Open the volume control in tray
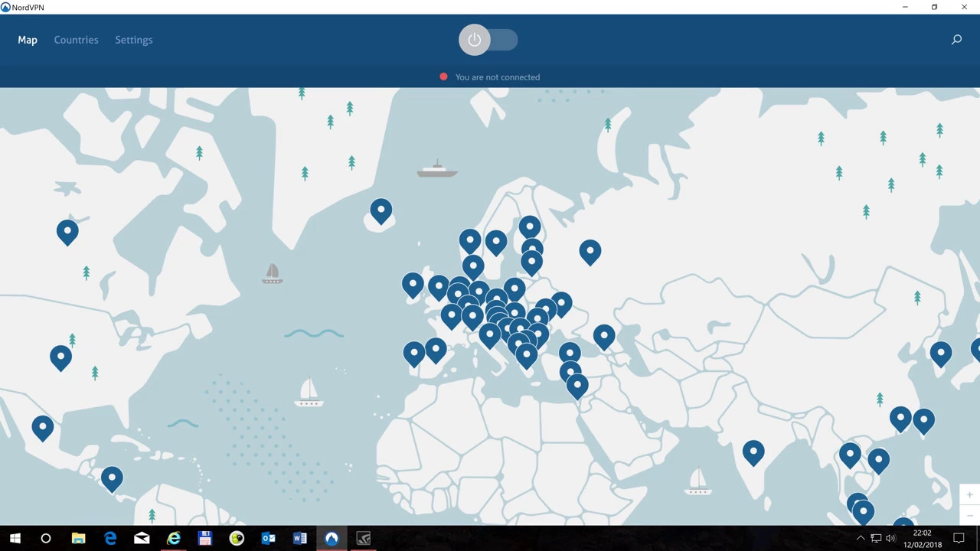This screenshot has height=551, width=980. click(x=890, y=539)
